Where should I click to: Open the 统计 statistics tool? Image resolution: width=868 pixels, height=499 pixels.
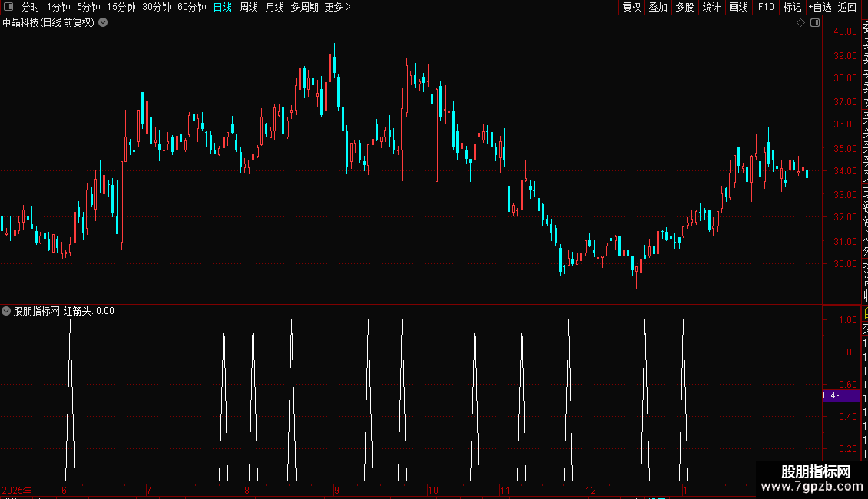coord(711,7)
